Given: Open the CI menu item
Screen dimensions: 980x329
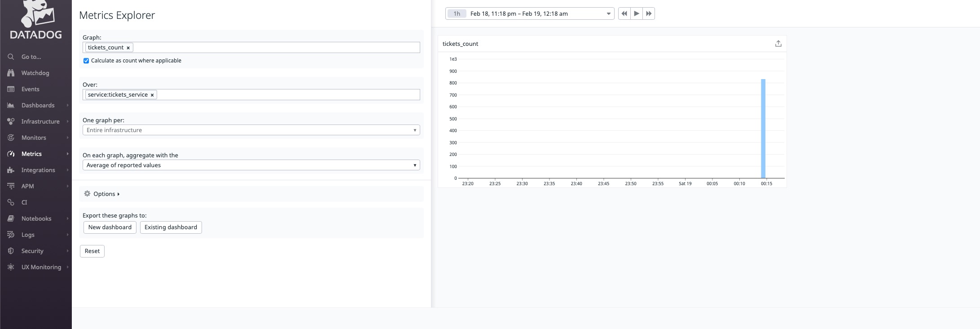Looking at the screenshot, I should pos(24,202).
